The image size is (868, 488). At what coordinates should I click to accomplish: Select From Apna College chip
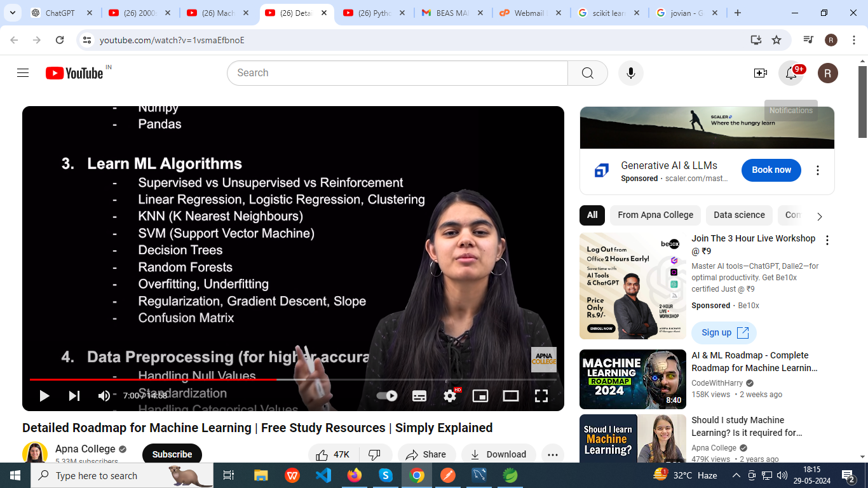tap(655, 215)
